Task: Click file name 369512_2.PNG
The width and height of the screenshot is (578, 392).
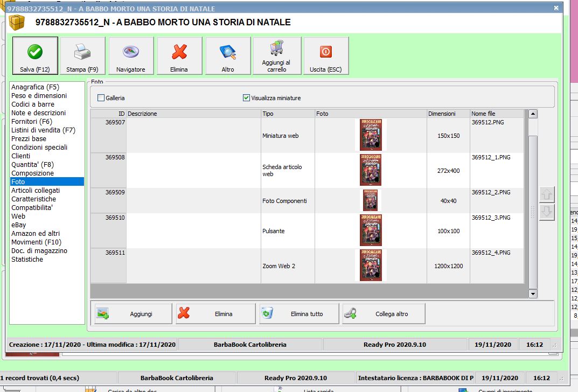Action: (x=491, y=192)
